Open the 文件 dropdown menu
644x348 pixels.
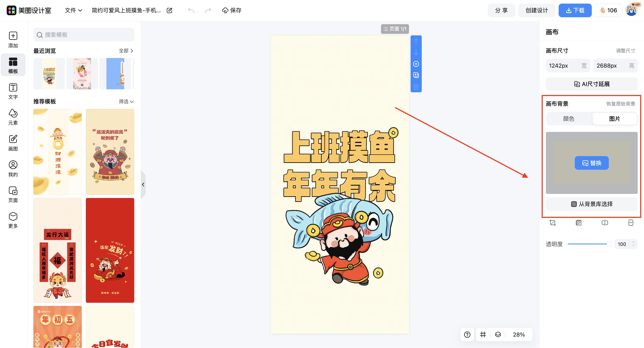[x=73, y=10]
